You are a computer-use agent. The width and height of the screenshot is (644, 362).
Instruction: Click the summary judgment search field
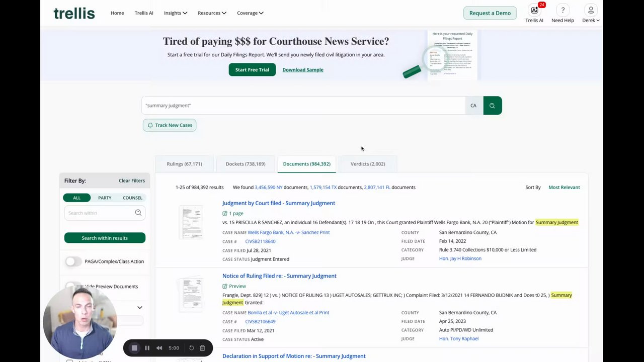click(x=302, y=106)
